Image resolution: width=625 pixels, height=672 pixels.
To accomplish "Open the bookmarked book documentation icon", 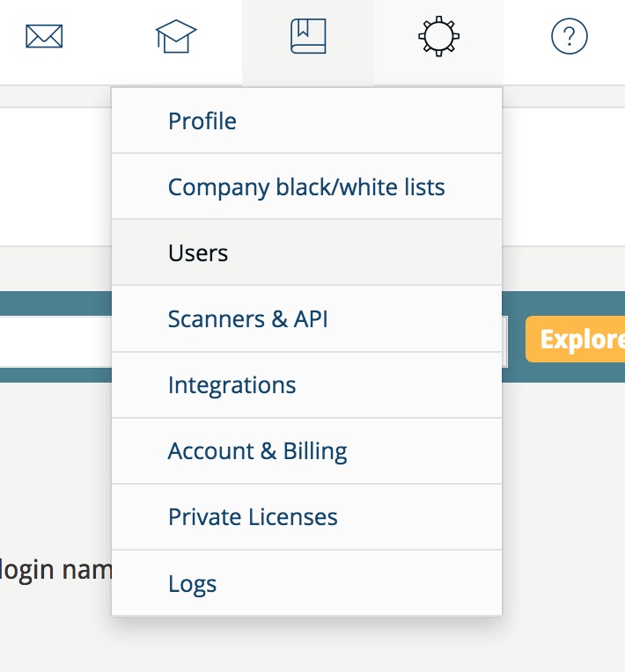I will pos(308,36).
